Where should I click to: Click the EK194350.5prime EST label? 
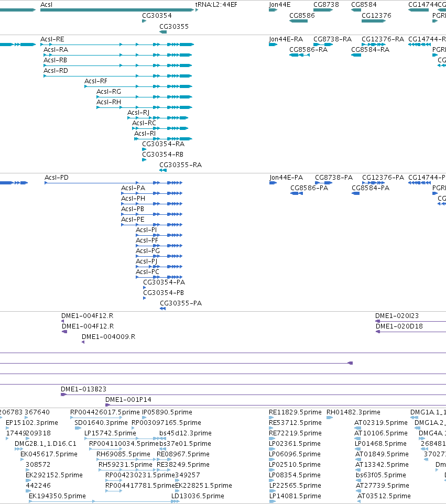pyautogui.click(x=57, y=496)
